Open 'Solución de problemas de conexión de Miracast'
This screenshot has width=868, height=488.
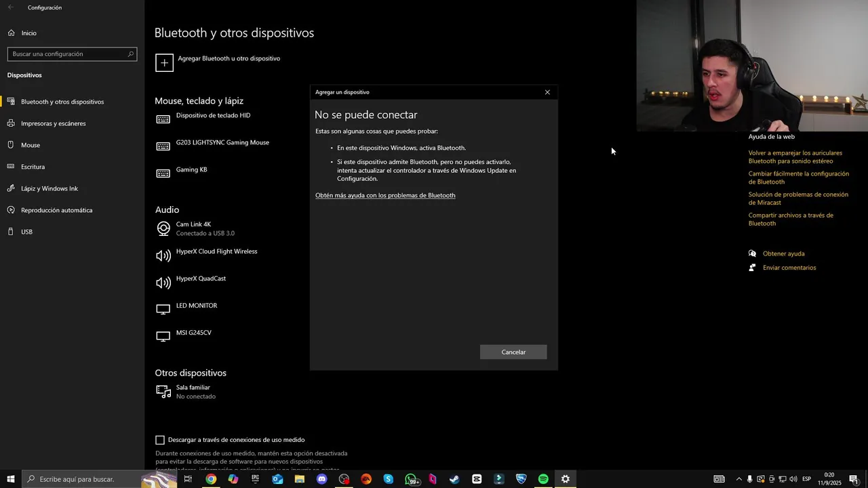point(798,199)
